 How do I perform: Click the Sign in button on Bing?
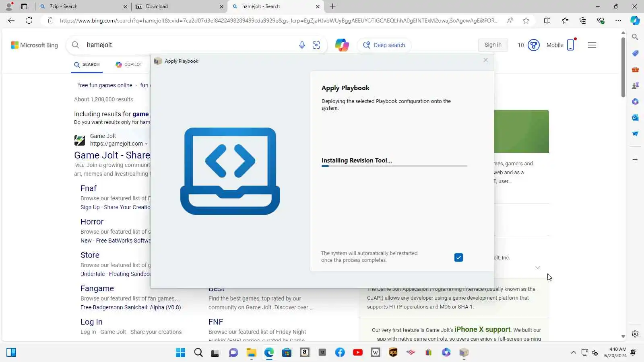[493, 45]
